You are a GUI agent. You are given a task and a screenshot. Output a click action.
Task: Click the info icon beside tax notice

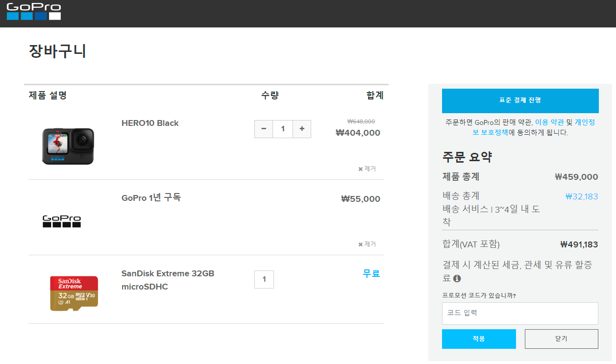pyautogui.click(x=457, y=278)
